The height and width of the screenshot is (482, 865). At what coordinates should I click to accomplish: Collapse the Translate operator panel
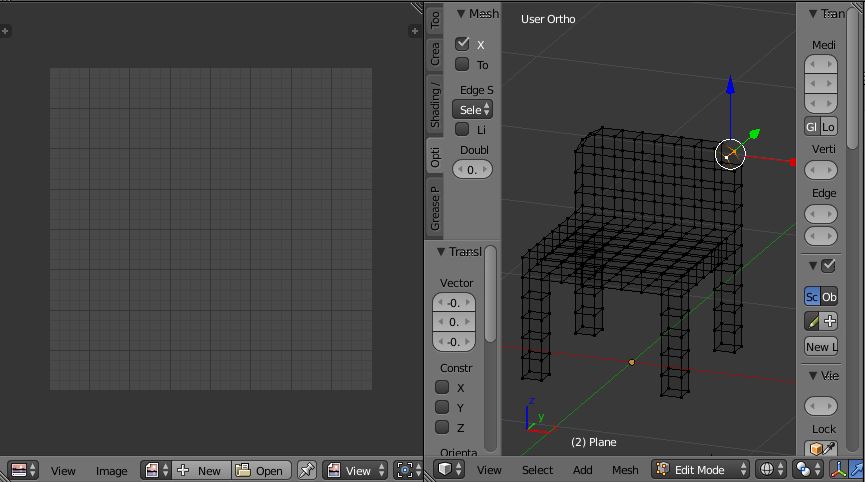(441, 251)
